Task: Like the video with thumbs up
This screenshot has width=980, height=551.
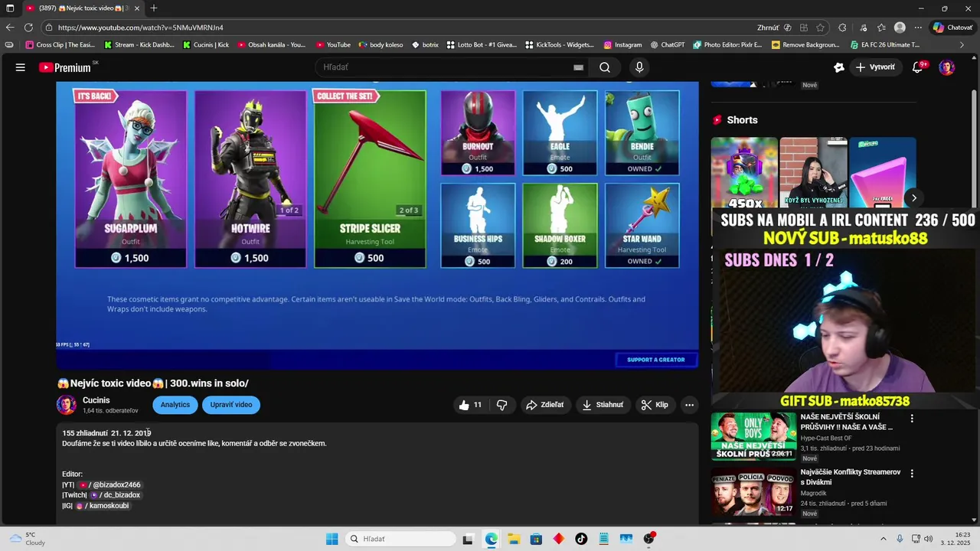Action: tap(470, 405)
